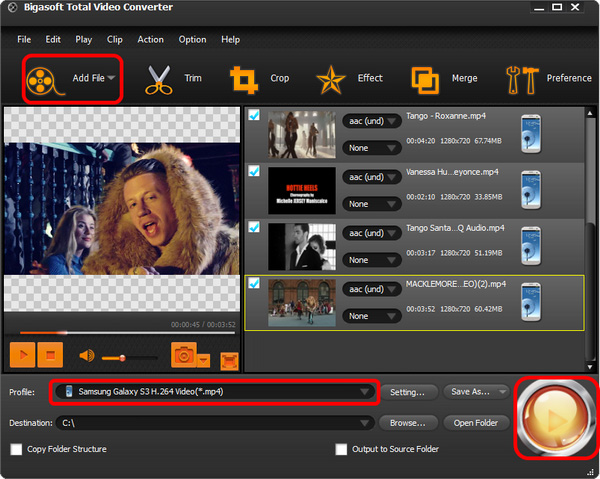The image size is (600, 479).
Task: Click the video preview display
Action: (x=122, y=209)
